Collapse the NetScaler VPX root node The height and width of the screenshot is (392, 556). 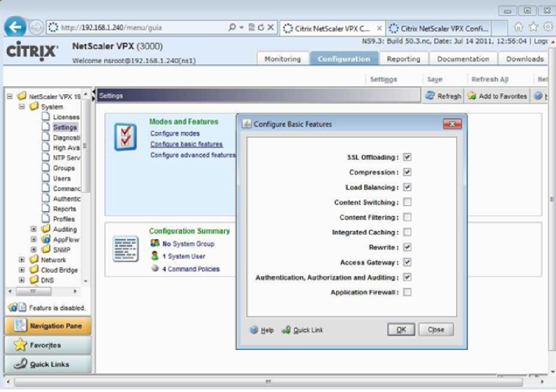tap(10, 96)
